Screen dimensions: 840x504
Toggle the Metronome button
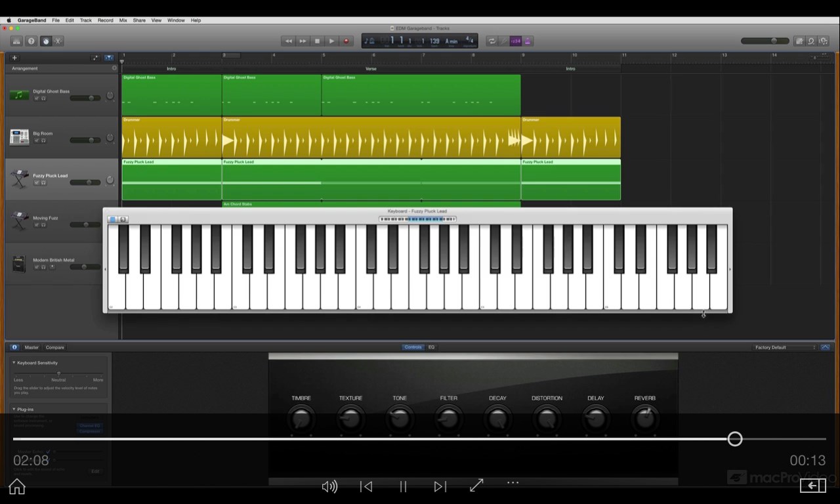pos(528,41)
